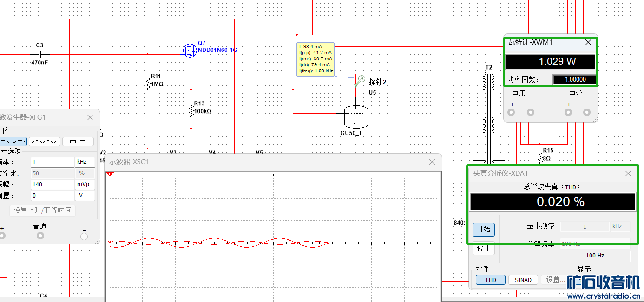Screen dimensions: 644x302
Task: Click the function generator minus terminal
Action: (84, 236)
